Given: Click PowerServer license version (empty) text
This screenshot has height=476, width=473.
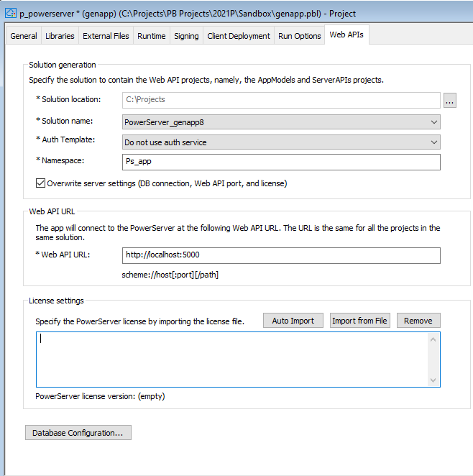Looking at the screenshot, I should pyautogui.click(x=100, y=396).
